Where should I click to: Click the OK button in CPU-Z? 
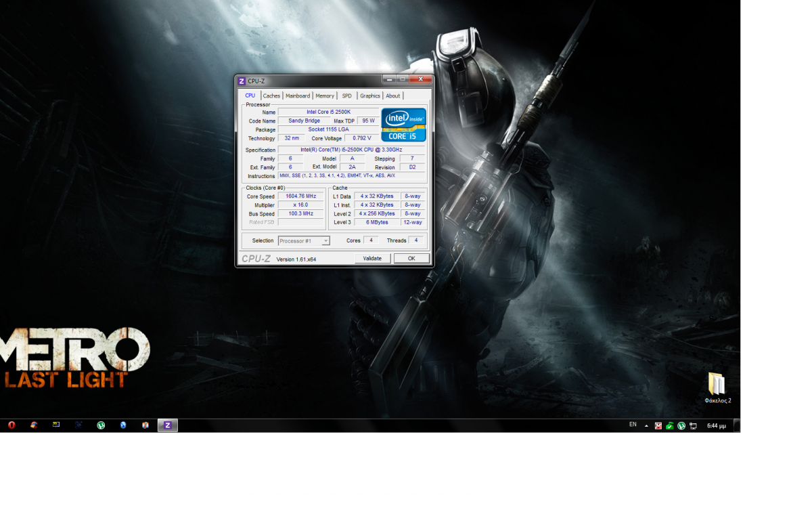click(411, 258)
